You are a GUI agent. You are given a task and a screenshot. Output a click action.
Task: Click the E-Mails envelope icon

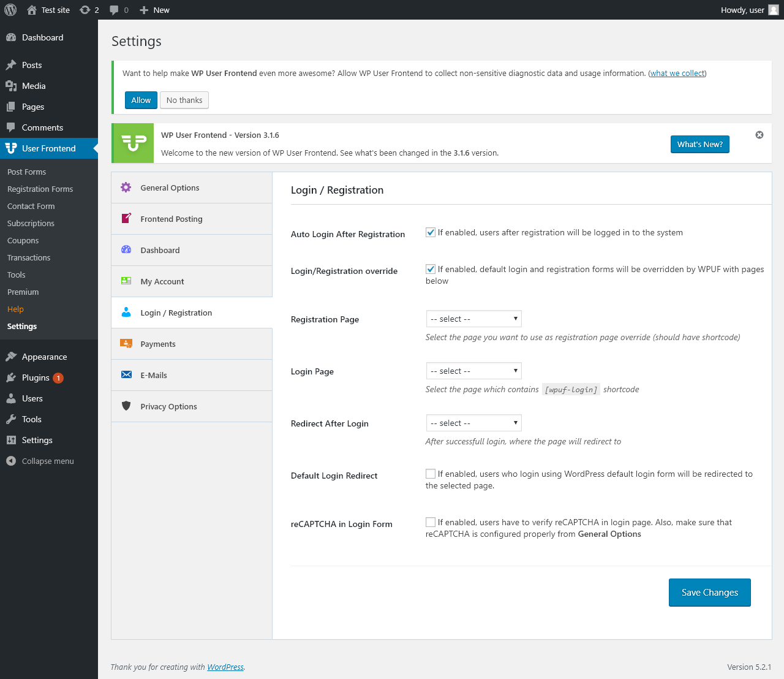pos(126,374)
